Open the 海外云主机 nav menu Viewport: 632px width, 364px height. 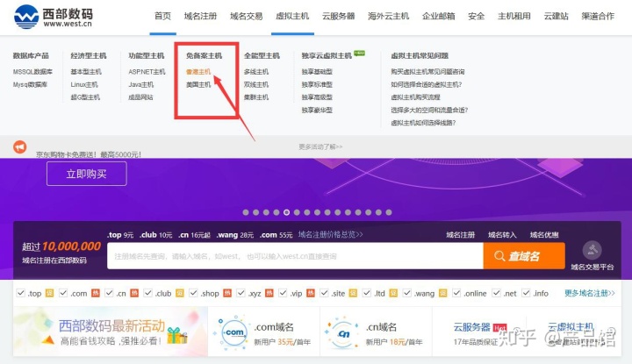click(x=388, y=16)
